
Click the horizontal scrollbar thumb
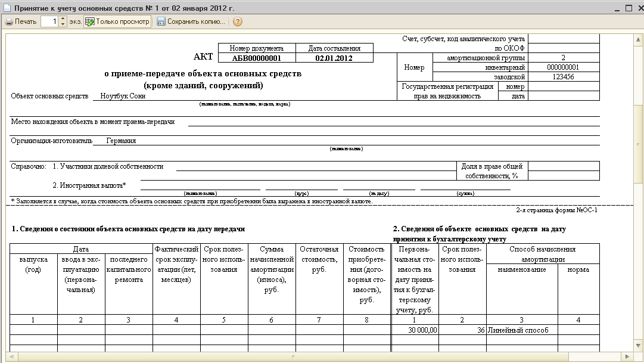click(x=293, y=356)
